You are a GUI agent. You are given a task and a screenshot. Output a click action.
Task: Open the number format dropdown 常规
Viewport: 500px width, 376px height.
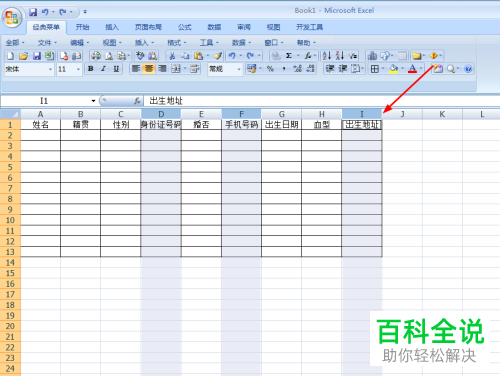tap(239, 69)
